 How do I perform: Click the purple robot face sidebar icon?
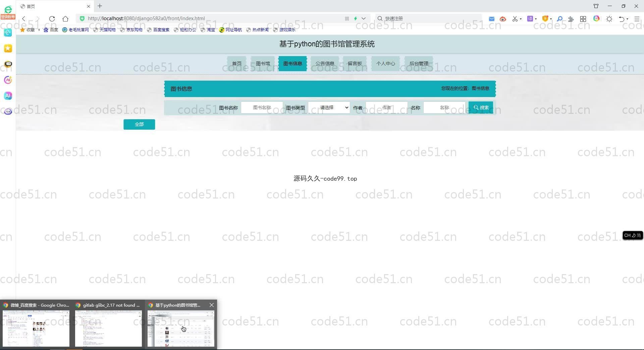coord(8,112)
